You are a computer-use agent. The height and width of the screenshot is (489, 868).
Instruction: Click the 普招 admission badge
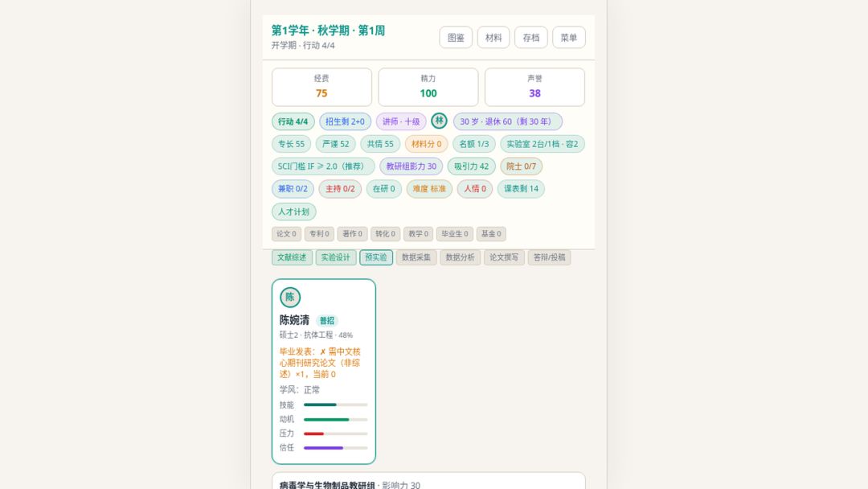pyautogui.click(x=326, y=321)
